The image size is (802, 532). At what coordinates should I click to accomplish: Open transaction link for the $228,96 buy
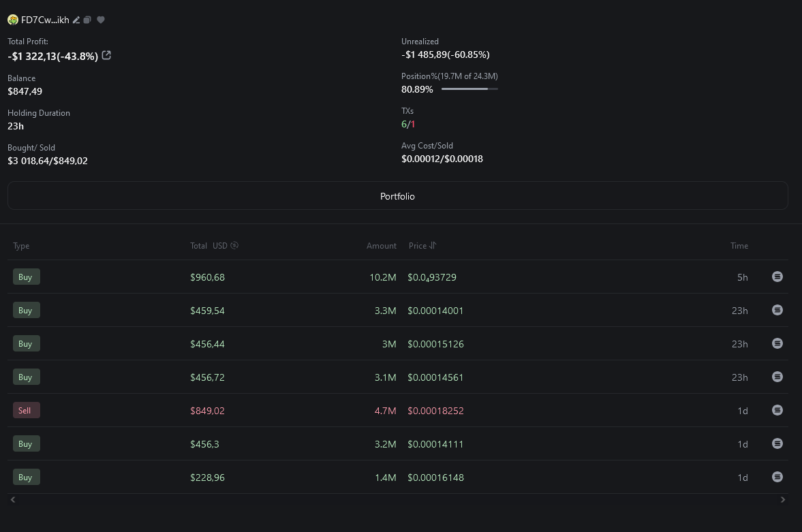[777, 477]
